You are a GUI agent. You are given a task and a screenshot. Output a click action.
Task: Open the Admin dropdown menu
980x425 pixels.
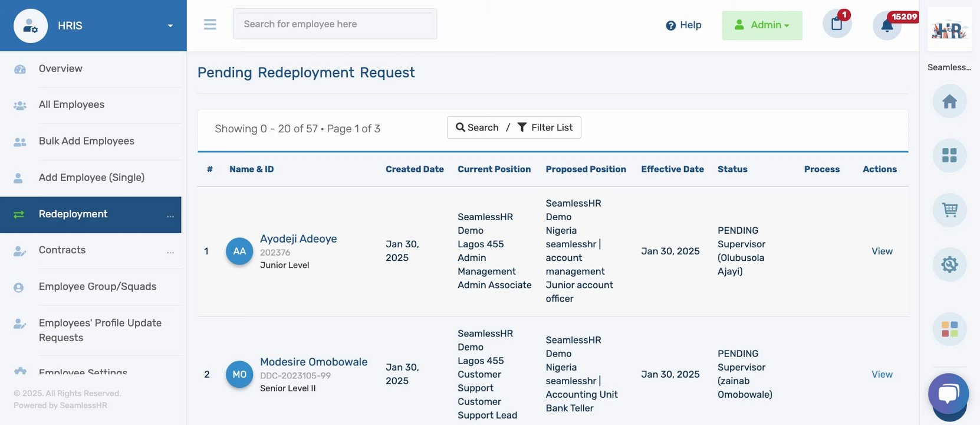(762, 25)
